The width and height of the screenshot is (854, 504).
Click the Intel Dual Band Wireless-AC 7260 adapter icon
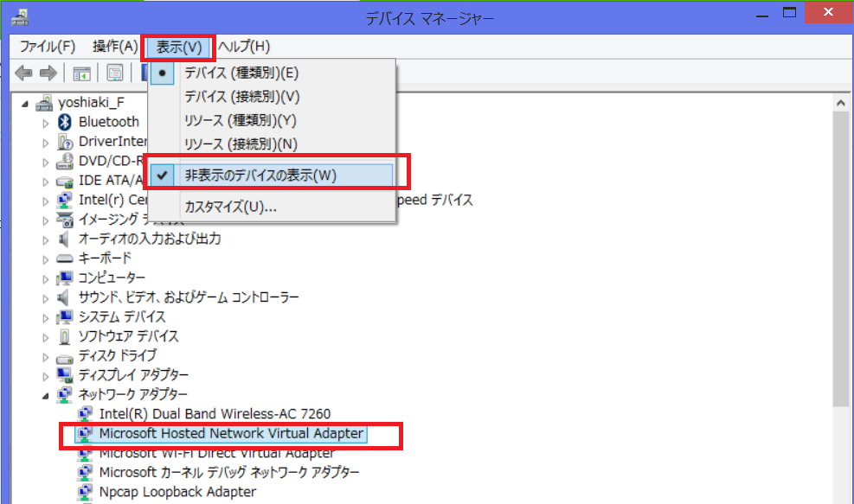pos(85,414)
